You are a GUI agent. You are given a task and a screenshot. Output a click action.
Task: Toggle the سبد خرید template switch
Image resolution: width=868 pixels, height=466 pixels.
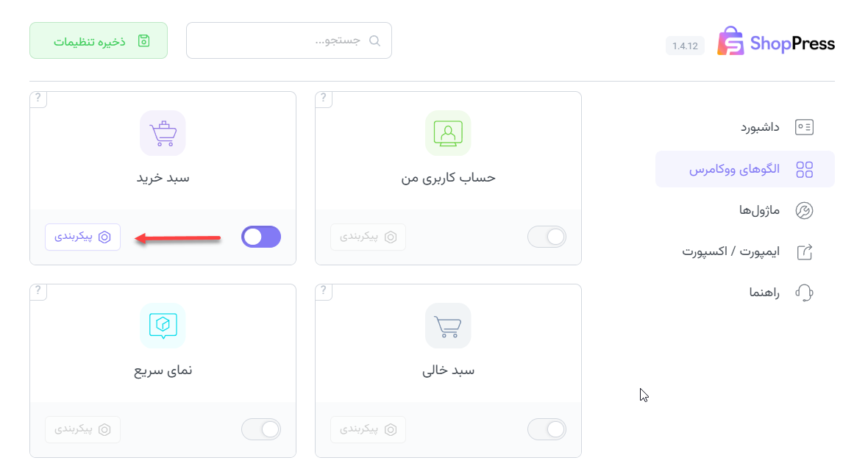tap(261, 237)
